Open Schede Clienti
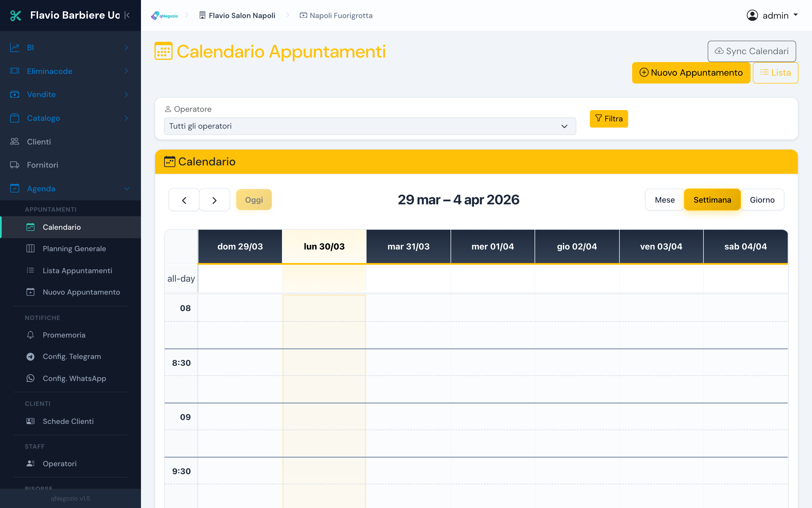The width and height of the screenshot is (812, 508). pyautogui.click(x=70, y=421)
